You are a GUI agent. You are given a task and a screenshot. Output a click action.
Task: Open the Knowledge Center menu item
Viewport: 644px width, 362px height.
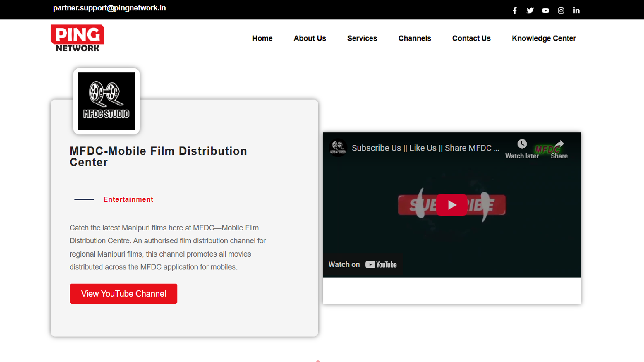[x=544, y=38]
